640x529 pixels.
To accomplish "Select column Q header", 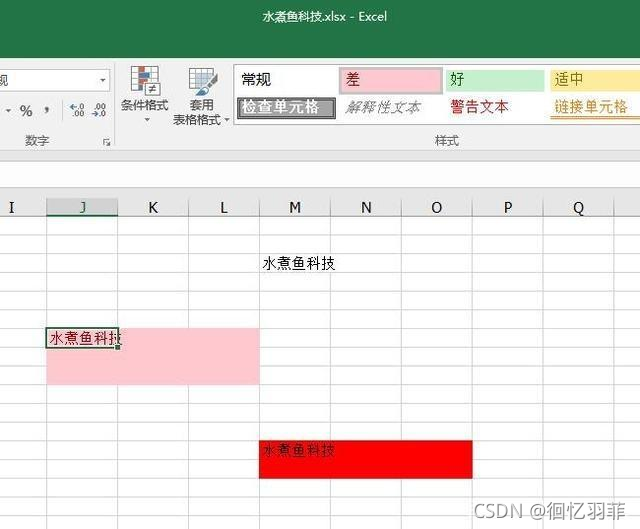I will click(578, 207).
